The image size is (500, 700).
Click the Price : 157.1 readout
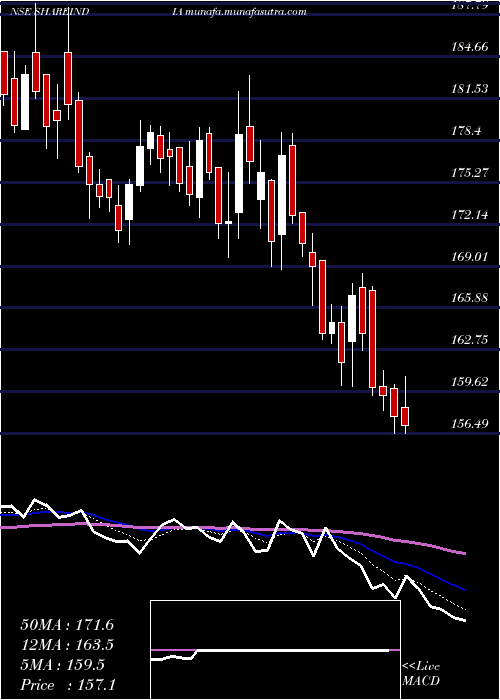click(68, 685)
